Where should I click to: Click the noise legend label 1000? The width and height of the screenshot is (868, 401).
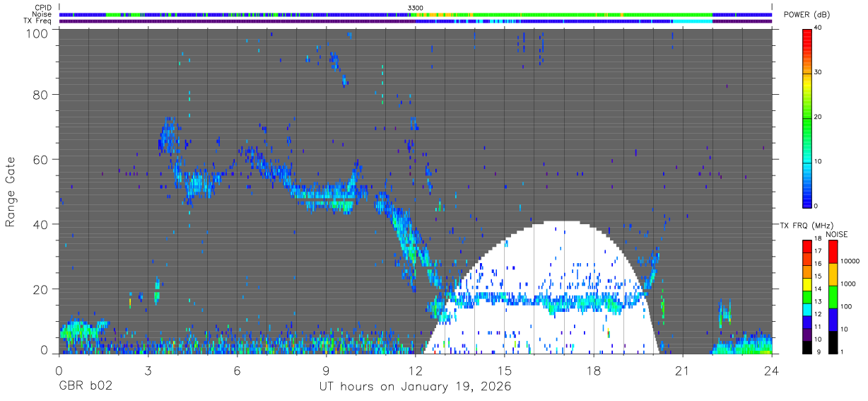(x=847, y=284)
